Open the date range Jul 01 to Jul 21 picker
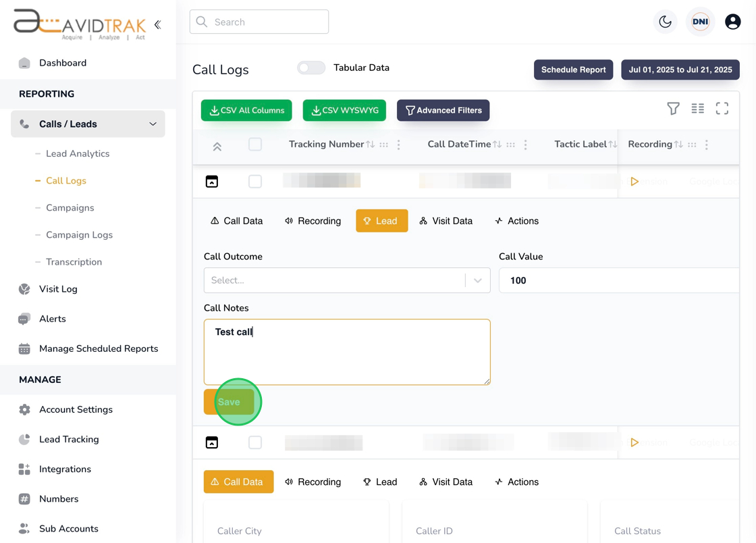The height and width of the screenshot is (543, 756). (680, 70)
